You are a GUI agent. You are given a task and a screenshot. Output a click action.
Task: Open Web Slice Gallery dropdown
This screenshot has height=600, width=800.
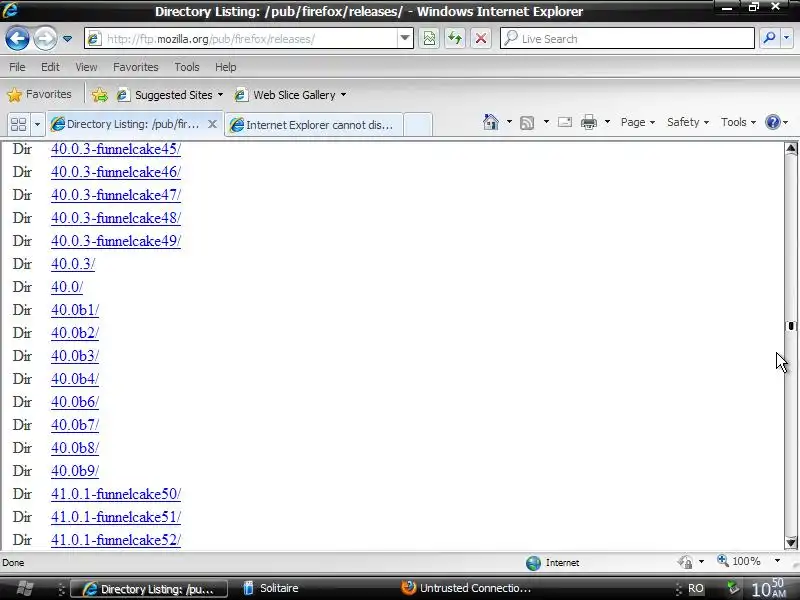(290, 95)
